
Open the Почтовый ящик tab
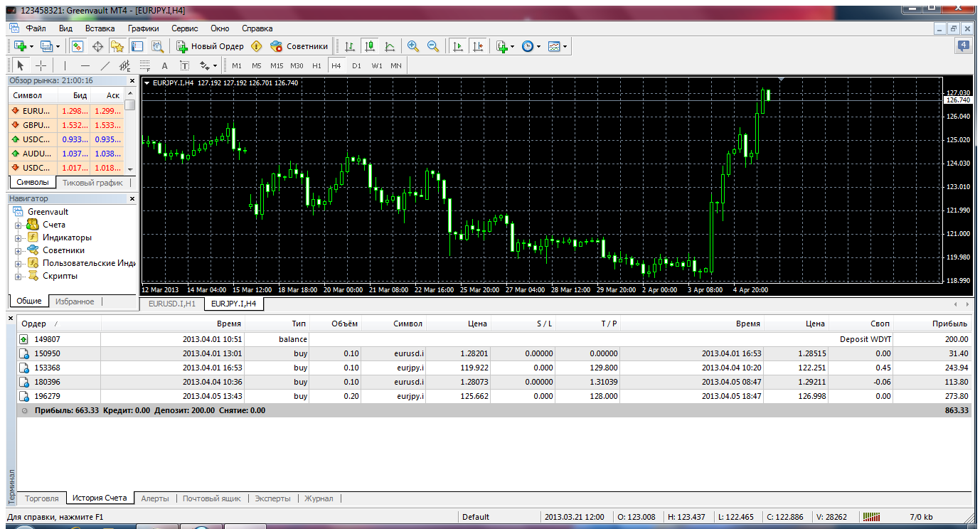(211, 498)
